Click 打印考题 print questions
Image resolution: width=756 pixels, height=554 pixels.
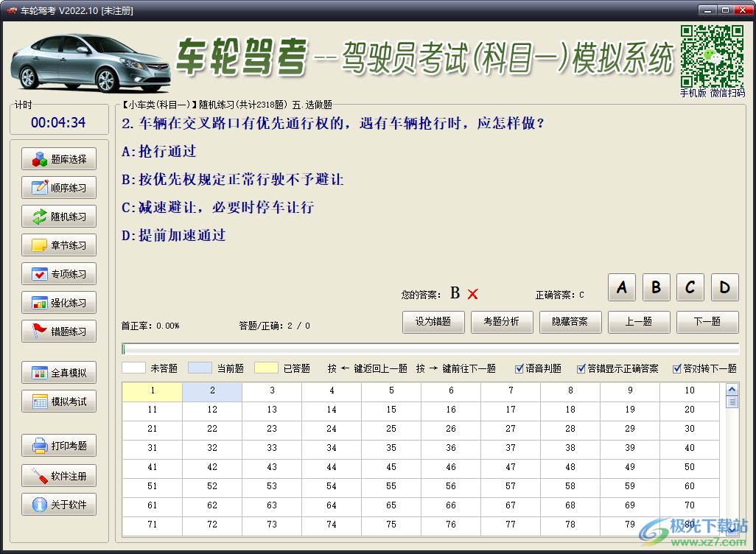coord(59,446)
